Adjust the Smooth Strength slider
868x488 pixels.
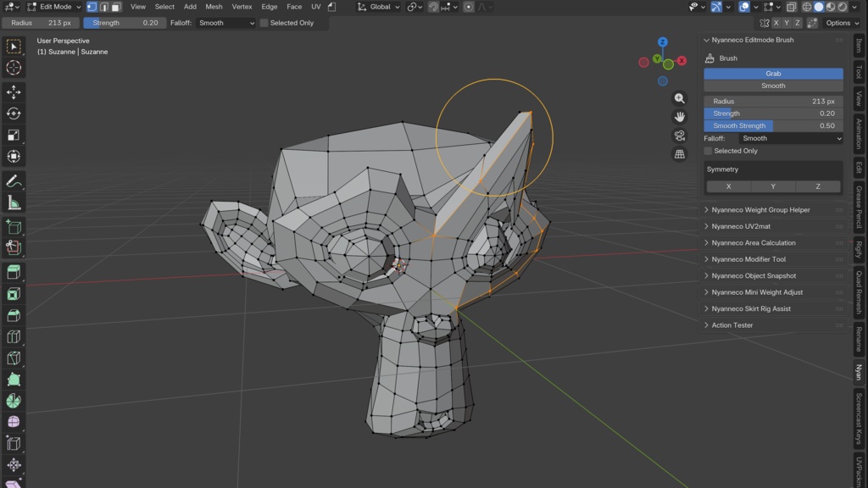tap(773, 125)
